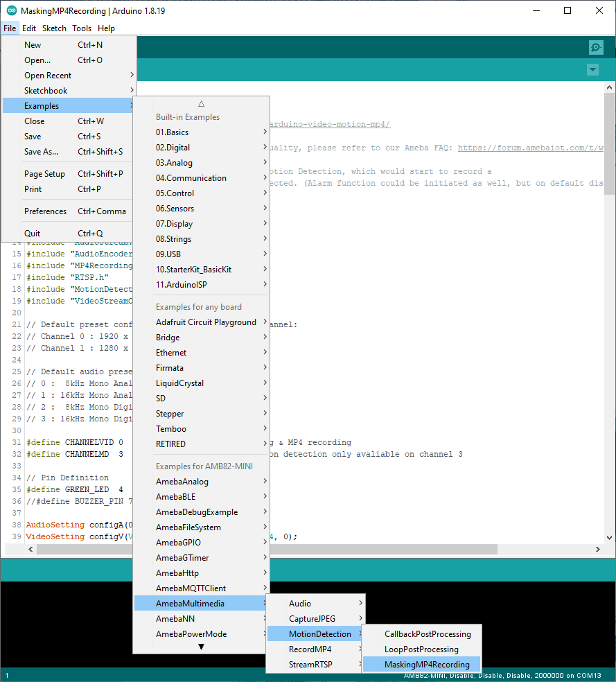Open the Bridge examples submenu
Image resolution: width=616 pixels, height=682 pixels.
pyautogui.click(x=201, y=337)
